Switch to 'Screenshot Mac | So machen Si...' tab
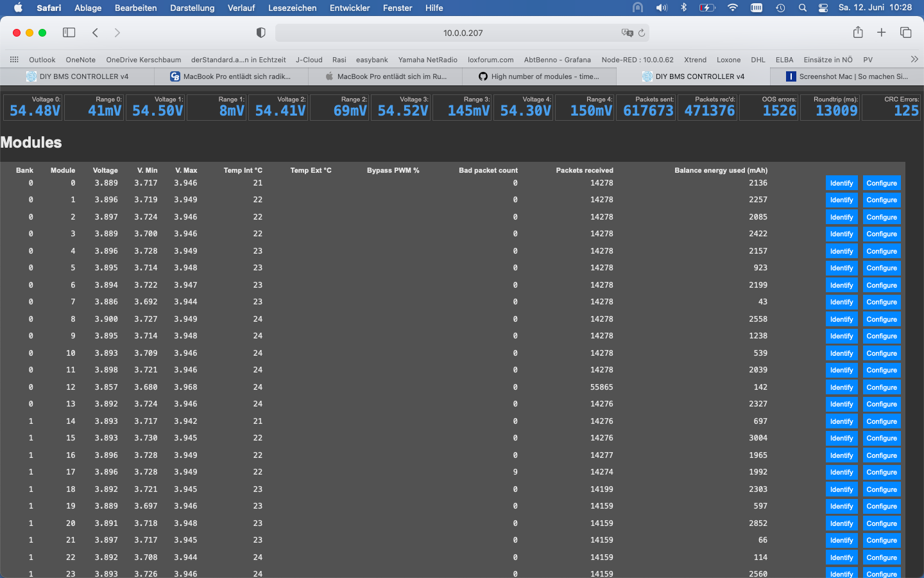924x578 pixels. tap(847, 76)
